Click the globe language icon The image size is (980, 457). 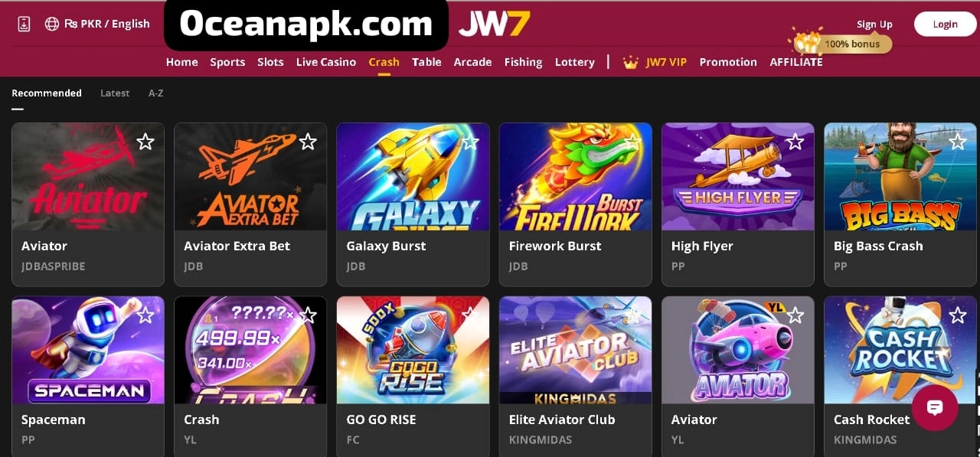pos(52,24)
